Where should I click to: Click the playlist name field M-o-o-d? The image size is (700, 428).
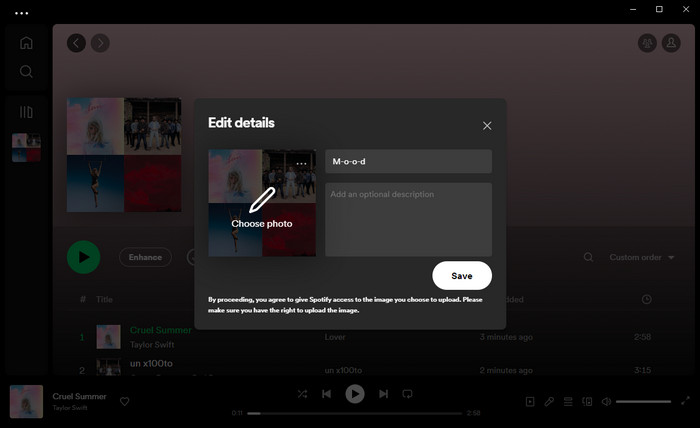tap(408, 161)
